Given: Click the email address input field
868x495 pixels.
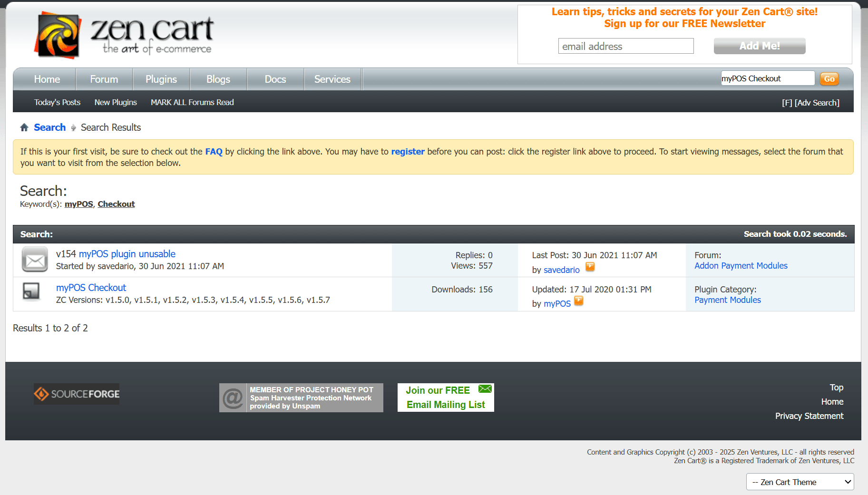Looking at the screenshot, I should 625,46.
